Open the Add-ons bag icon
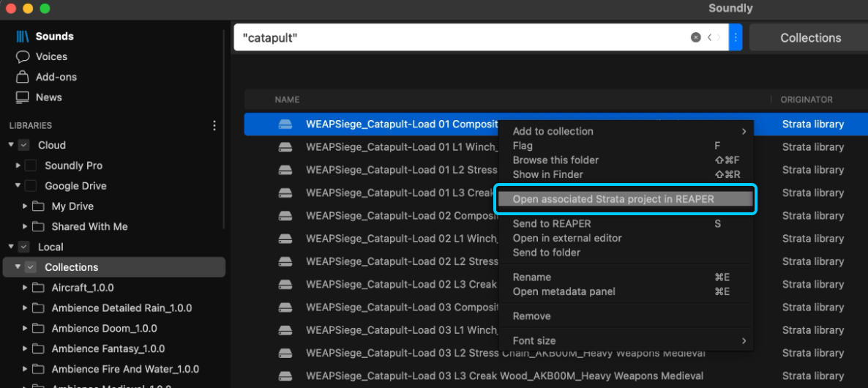The height and width of the screenshot is (388, 868). 22,77
